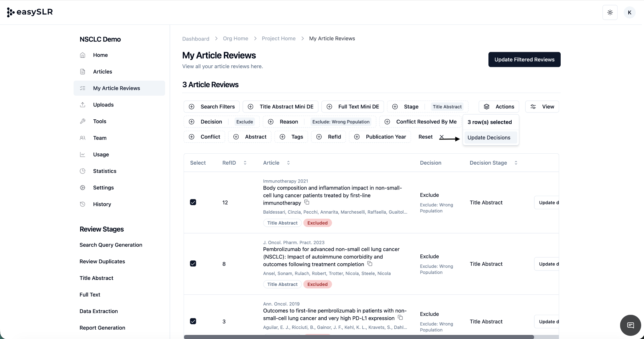Navigate to the Project Home breadcrumb link

pos(278,38)
